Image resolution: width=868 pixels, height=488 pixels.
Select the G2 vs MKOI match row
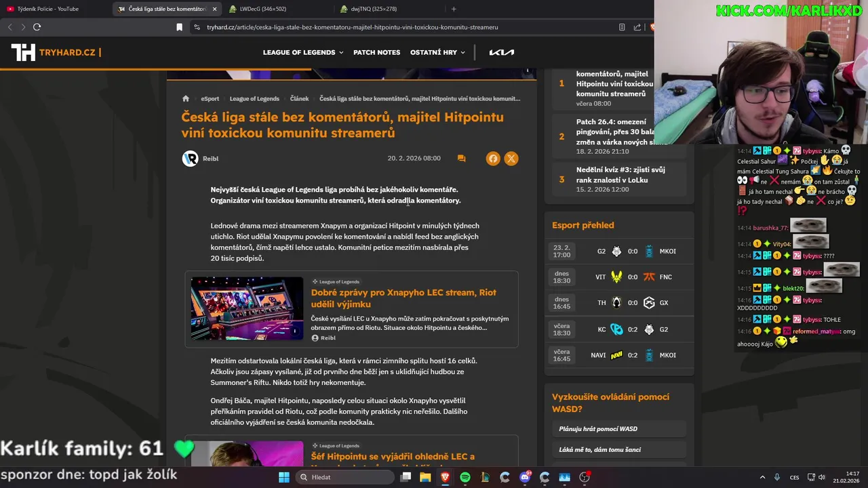[619, 251]
